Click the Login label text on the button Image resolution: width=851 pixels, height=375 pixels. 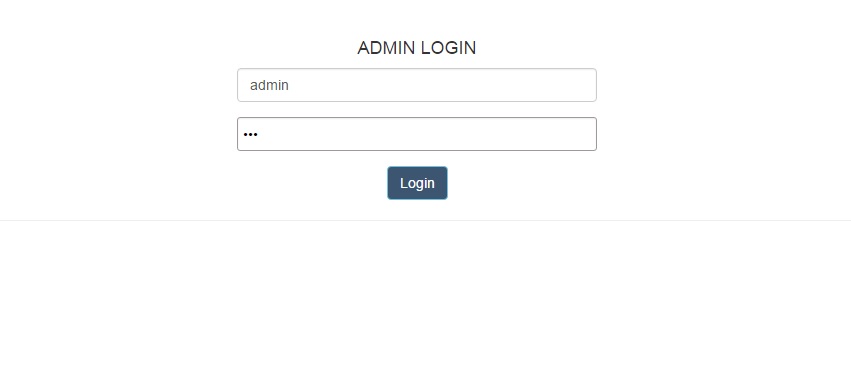(x=417, y=183)
